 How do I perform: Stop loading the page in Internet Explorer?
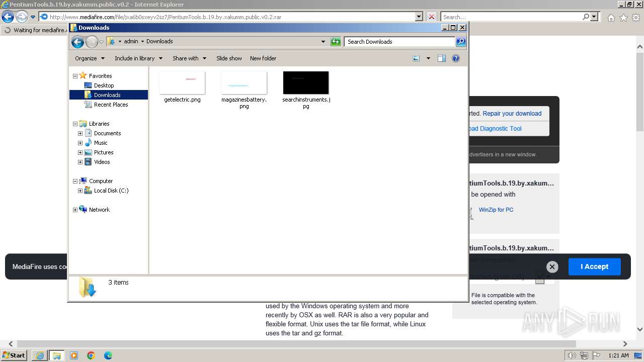[431, 17]
